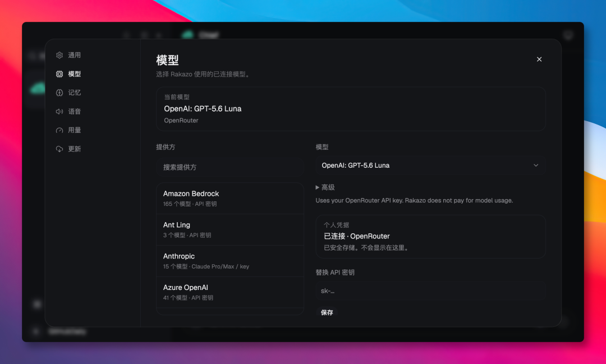Choose the Anthropic provider
This screenshot has width=606, height=364.
tap(230, 261)
